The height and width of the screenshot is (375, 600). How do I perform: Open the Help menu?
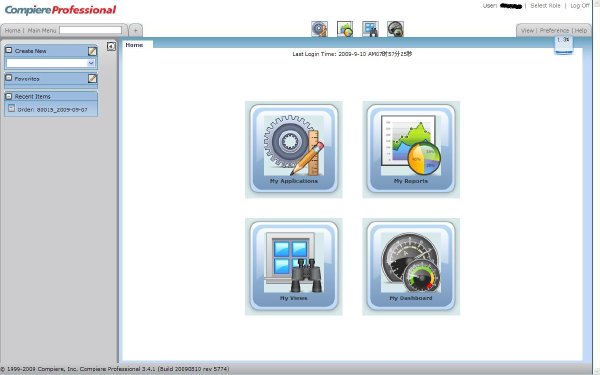[581, 31]
